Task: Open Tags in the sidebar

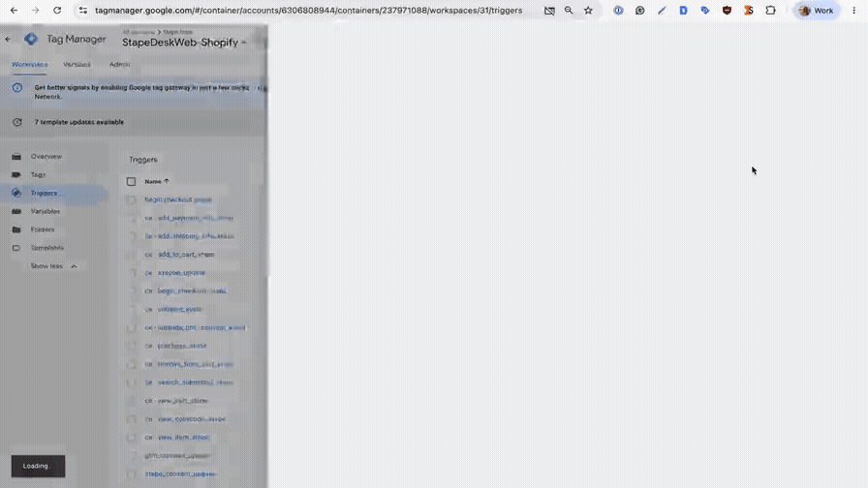Action: click(x=38, y=175)
